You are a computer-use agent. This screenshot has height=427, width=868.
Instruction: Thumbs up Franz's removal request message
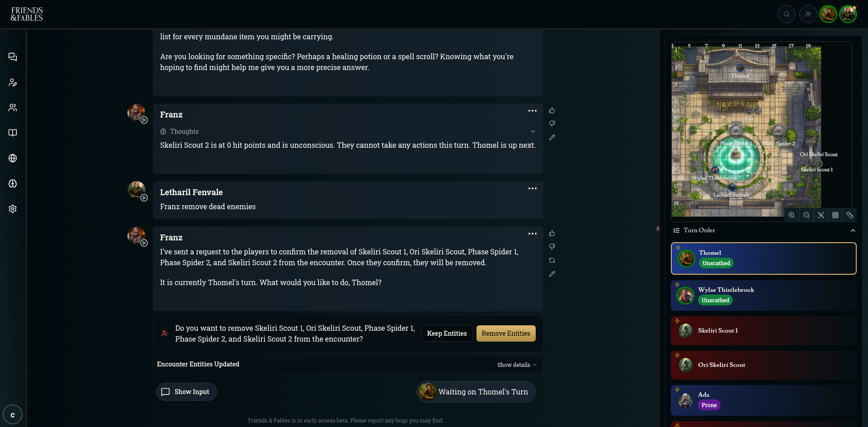[x=552, y=234]
